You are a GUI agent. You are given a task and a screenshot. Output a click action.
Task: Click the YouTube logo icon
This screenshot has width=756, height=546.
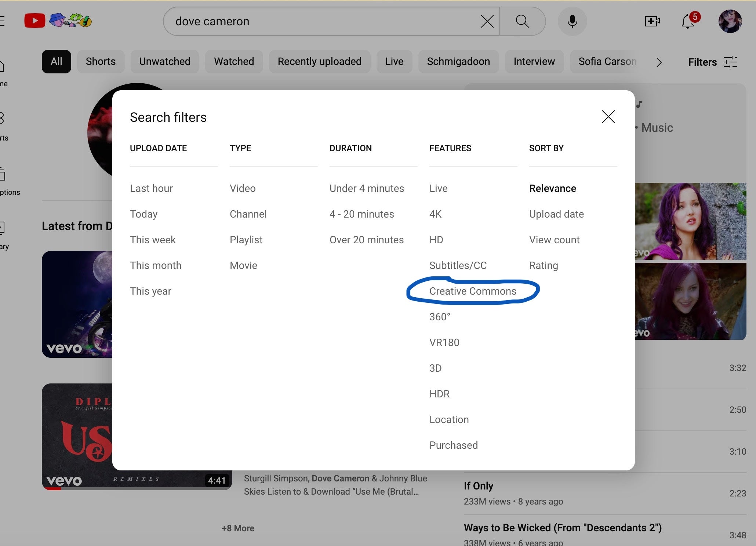(35, 21)
